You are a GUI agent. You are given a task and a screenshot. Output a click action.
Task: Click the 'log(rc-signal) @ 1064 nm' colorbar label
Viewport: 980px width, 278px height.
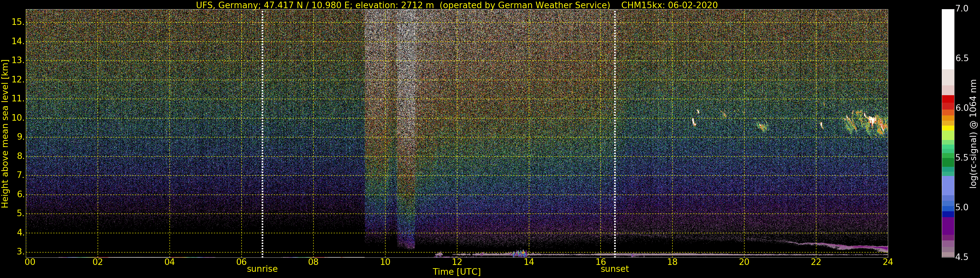[973, 134]
